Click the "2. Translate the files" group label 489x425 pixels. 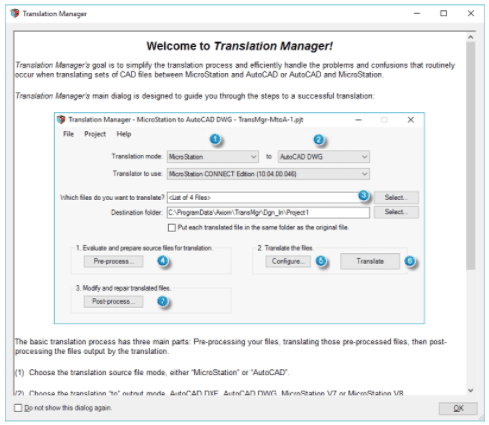pyautogui.click(x=285, y=248)
